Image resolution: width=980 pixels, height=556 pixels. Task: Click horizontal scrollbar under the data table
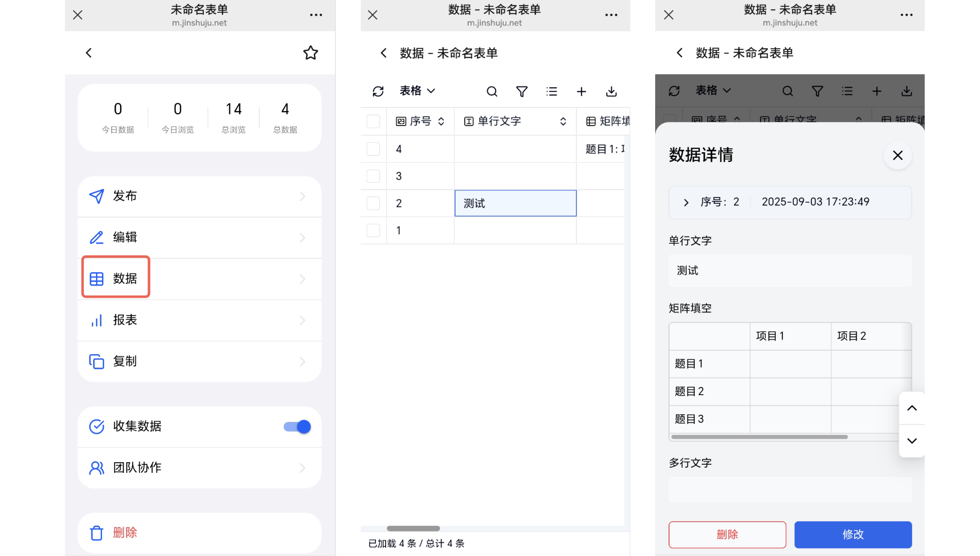[413, 528]
